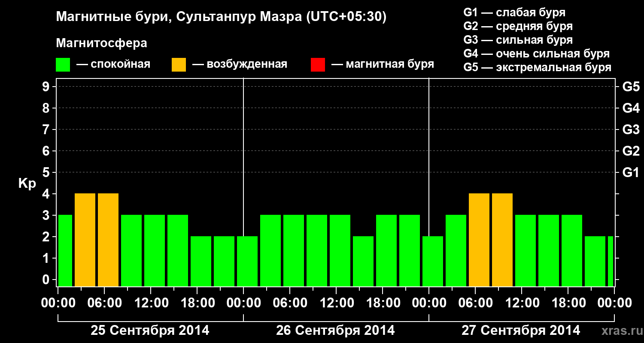Click the '0' value on the Kp axis
Screen dimensions: 644x343
coord(46,280)
